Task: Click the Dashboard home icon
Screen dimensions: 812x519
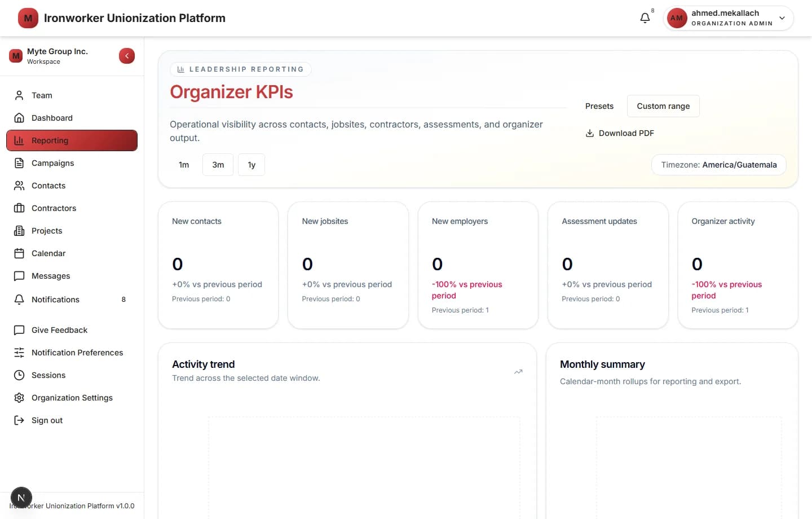Action: point(19,118)
